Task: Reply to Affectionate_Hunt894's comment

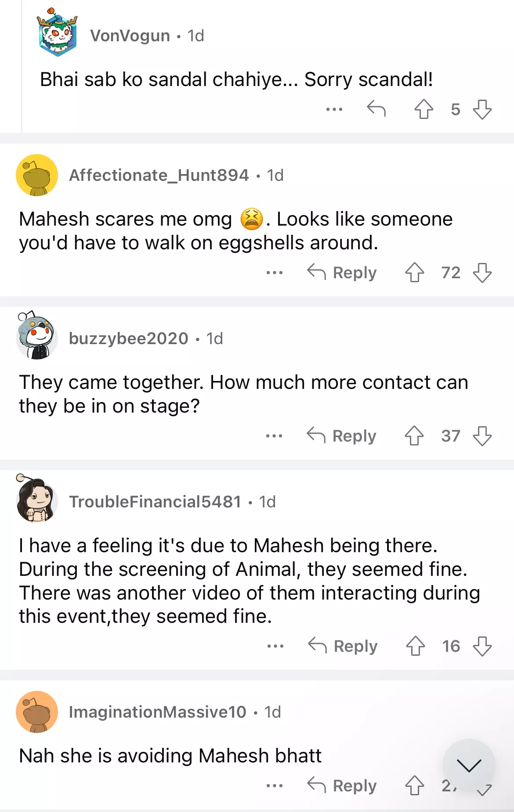Action: 342,273
